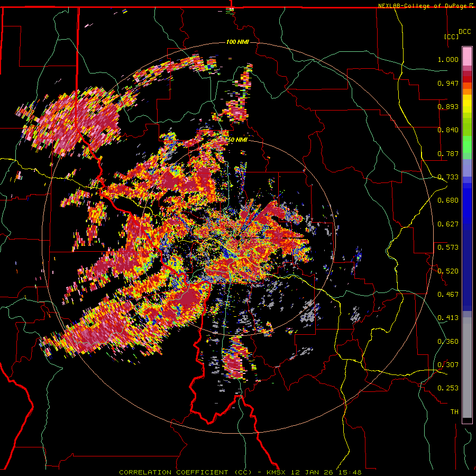Select the 0.840 legend value

448,130
